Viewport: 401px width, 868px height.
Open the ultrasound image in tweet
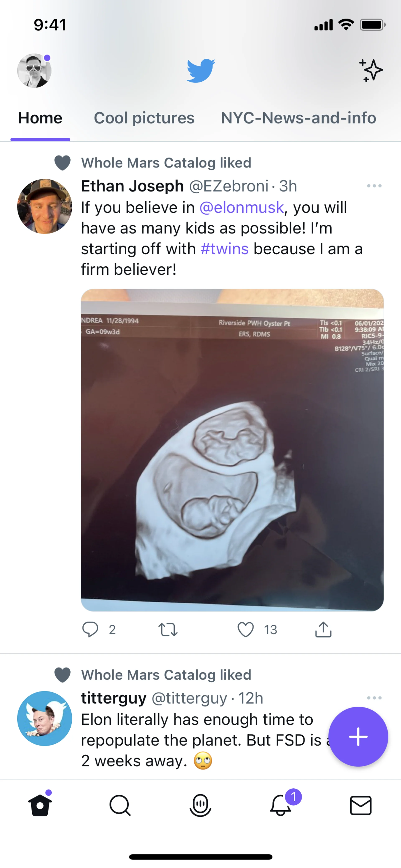tap(232, 450)
